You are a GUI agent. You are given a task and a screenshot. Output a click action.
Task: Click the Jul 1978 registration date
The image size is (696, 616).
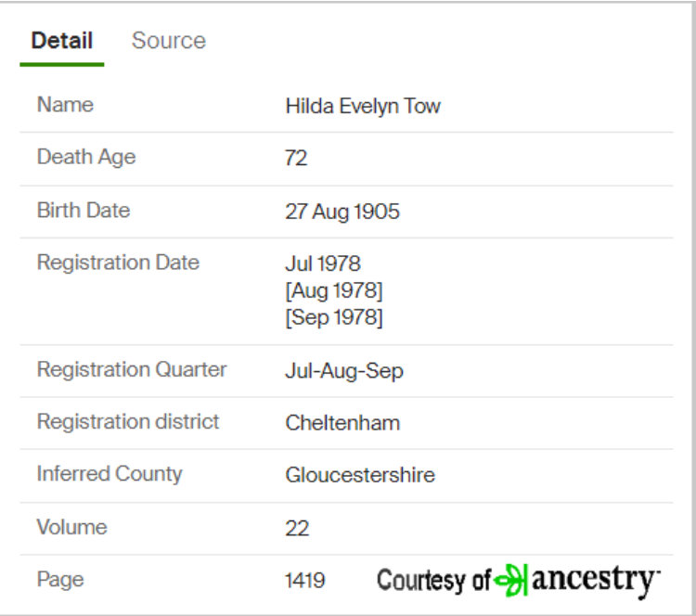click(322, 264)
